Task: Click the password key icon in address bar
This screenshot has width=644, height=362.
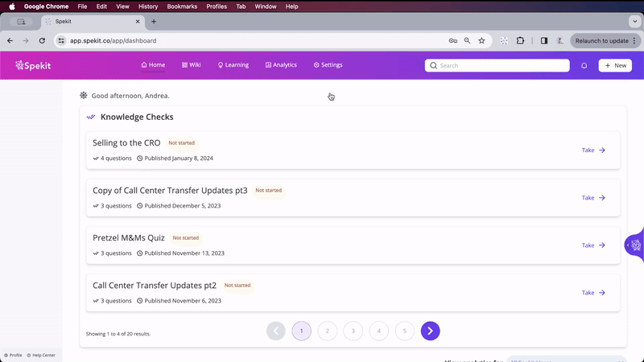Action: tap(452, 40)
